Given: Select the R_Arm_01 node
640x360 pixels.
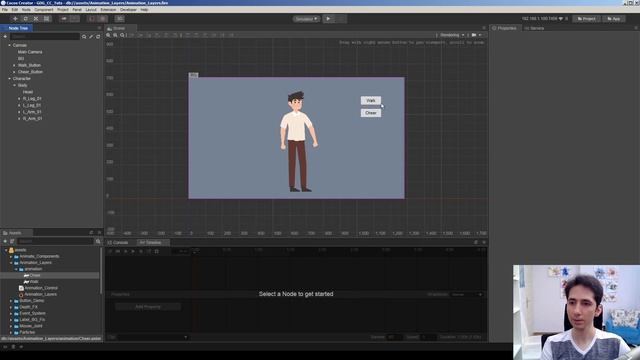Looking at the screenshot, I should coord(33,118).
